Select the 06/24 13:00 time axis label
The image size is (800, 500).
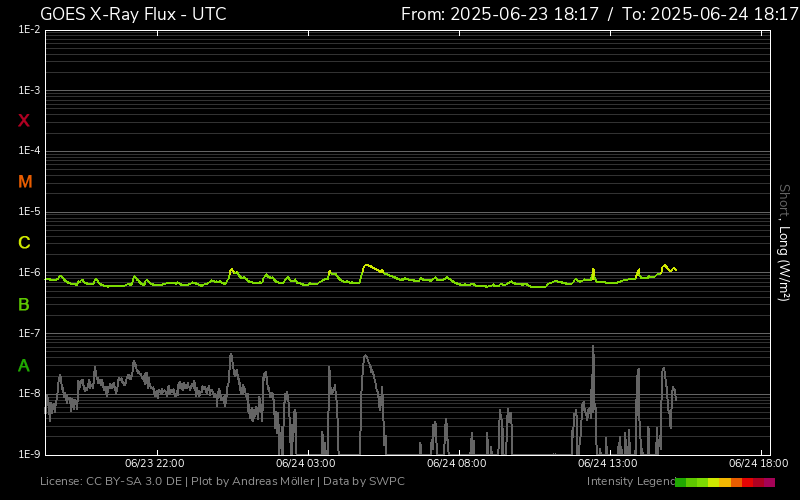pos(607,464)
